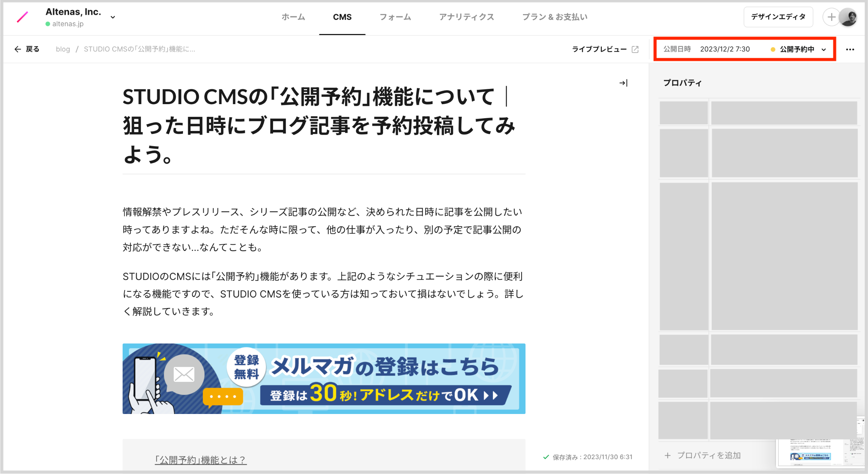868x474 pixels.
Task: Click ライブプレビュー link
Action: click(x=599, y=49)
